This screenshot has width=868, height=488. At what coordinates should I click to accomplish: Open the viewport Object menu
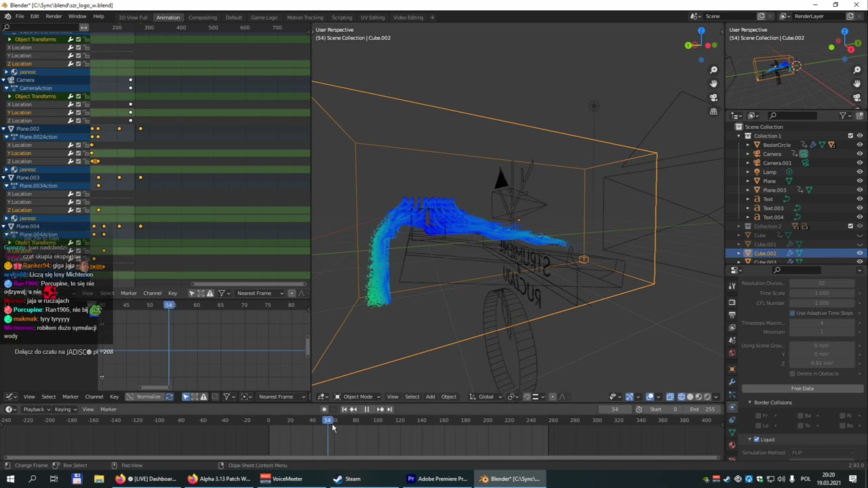point(449,396)
